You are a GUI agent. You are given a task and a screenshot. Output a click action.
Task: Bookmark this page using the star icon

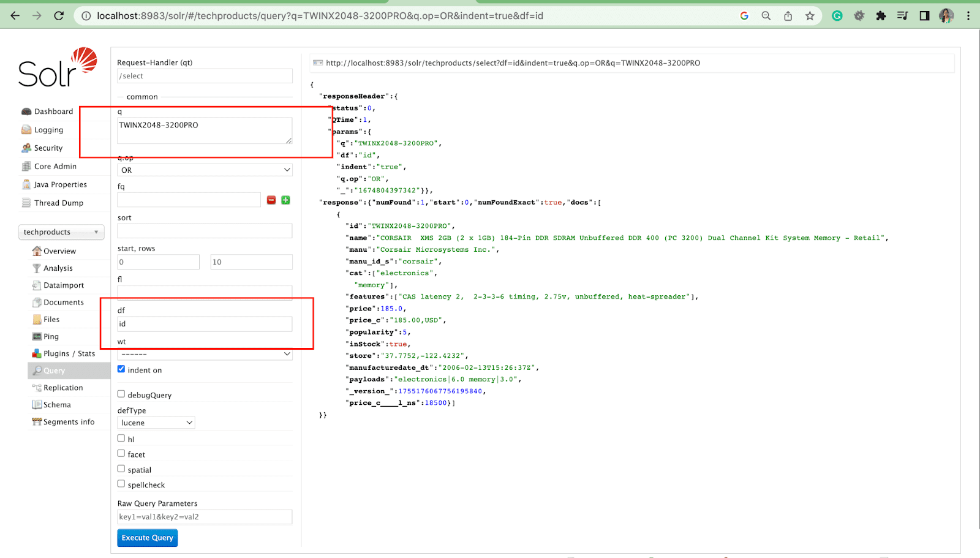click(x=810, y=16)
